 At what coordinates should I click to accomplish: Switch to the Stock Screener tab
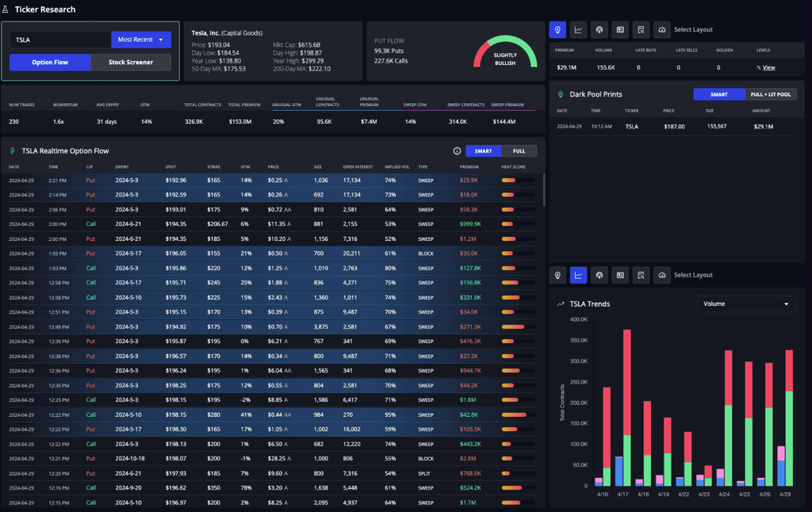pos(131,63)
